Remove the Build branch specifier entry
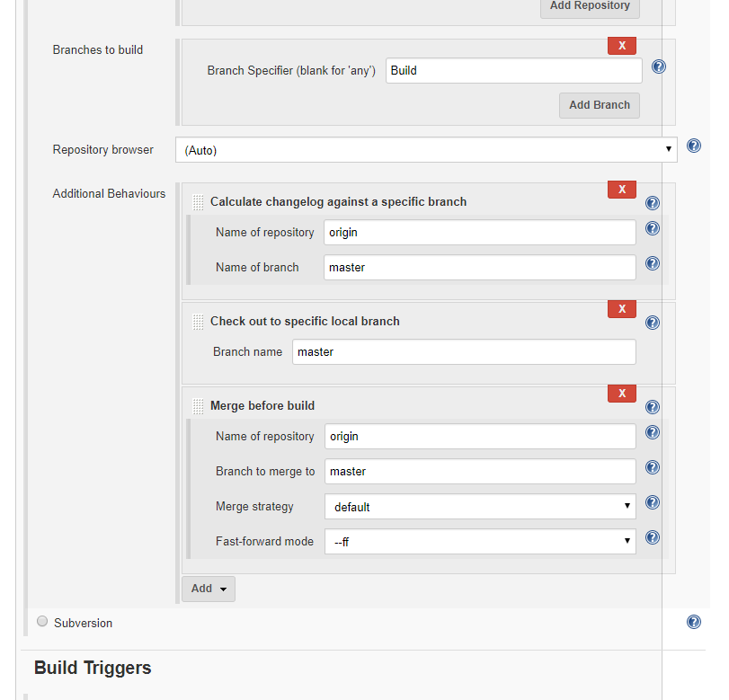 click(x=621, y=46)
